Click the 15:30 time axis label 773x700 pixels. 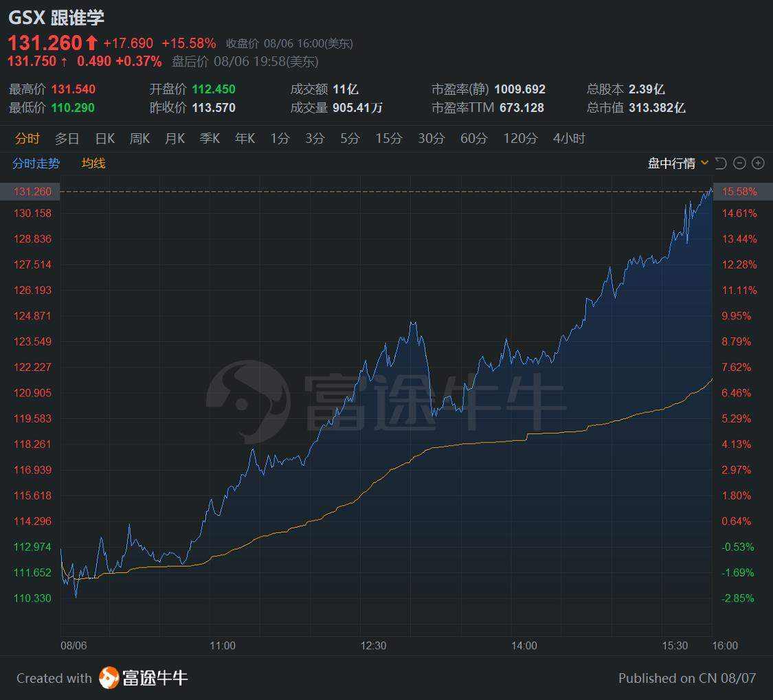pyautogui.click(x=675, y=645)
